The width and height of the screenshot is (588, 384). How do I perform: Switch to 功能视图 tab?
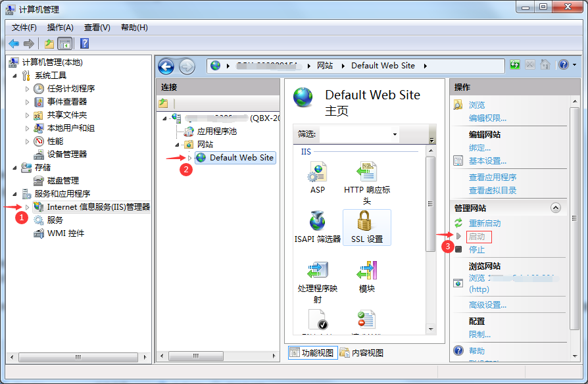(x=313, y=352)
